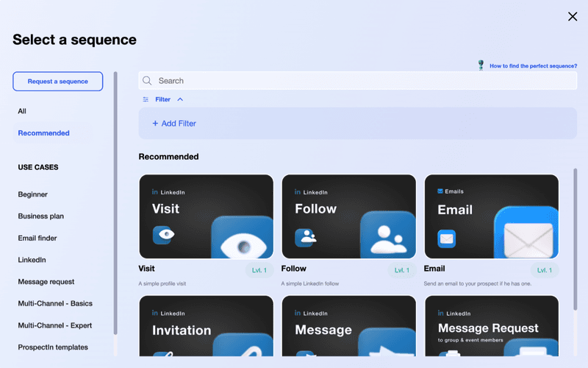Viewport: 588px width, 368px height.
Task: Click the Email title below card
Action: 434,269
